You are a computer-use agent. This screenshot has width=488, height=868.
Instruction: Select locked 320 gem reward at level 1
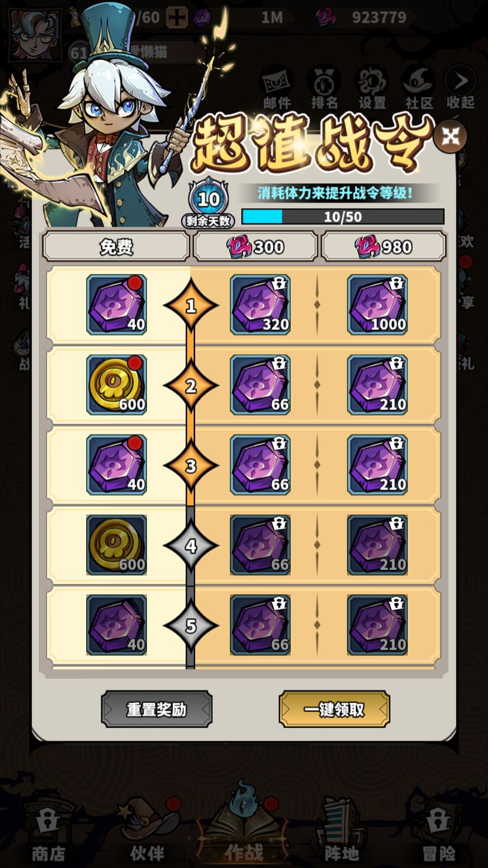coord(260,304)
